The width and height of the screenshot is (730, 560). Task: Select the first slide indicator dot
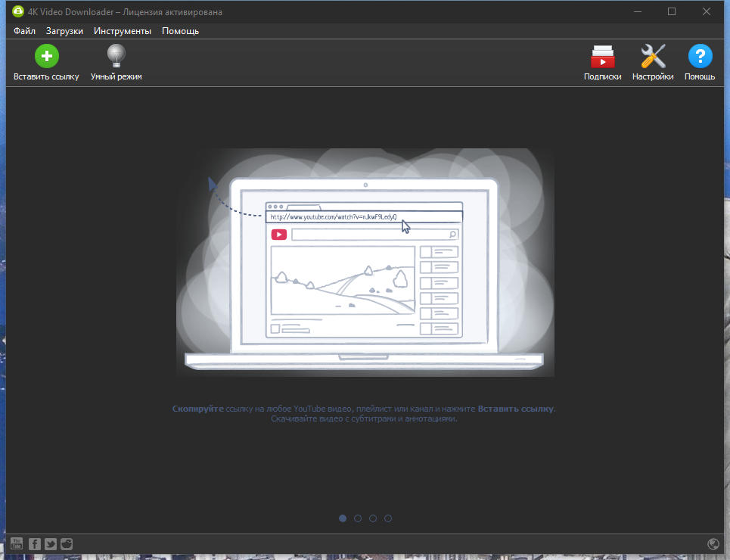coord(343,518)
